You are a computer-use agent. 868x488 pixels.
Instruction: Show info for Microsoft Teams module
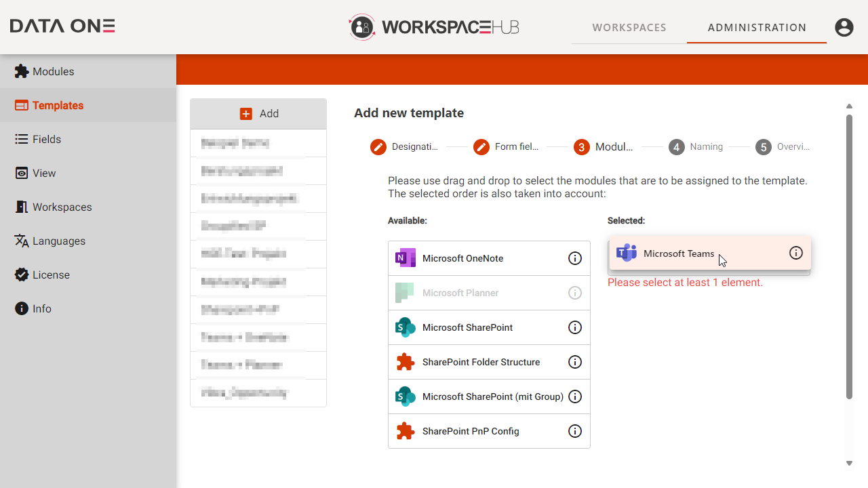tap(796, 253)
